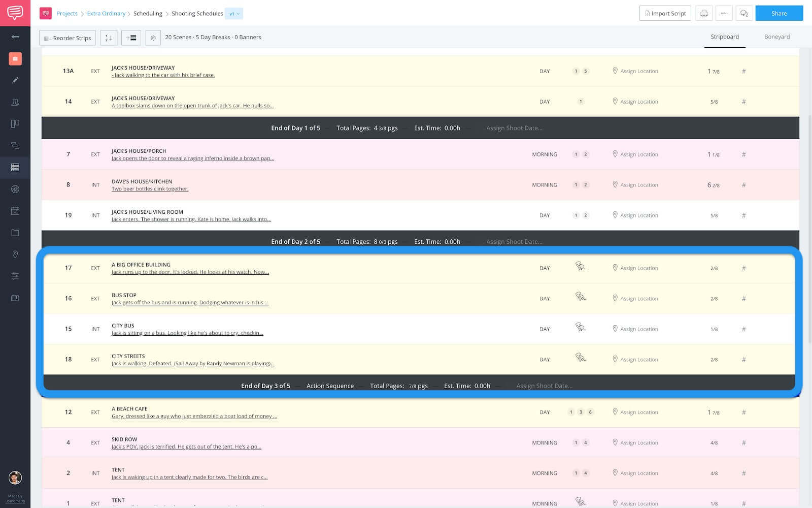The image size is (812, 508).
Task: Open the Extra Ordinary breadcrumb link
Action: (x=106, y=14)
